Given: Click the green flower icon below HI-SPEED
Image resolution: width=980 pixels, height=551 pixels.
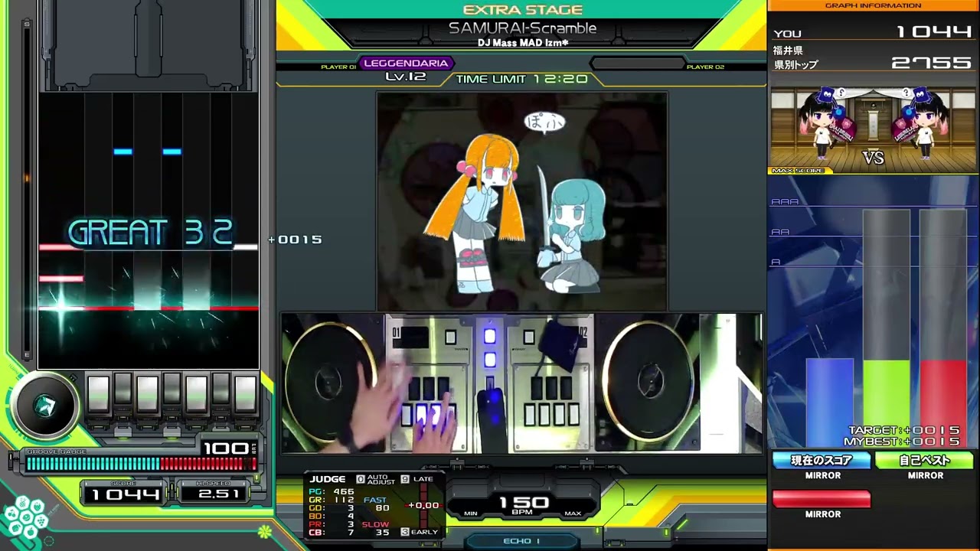Looking at the screenshot, I should pyautogui.click(x=264, y=530).
